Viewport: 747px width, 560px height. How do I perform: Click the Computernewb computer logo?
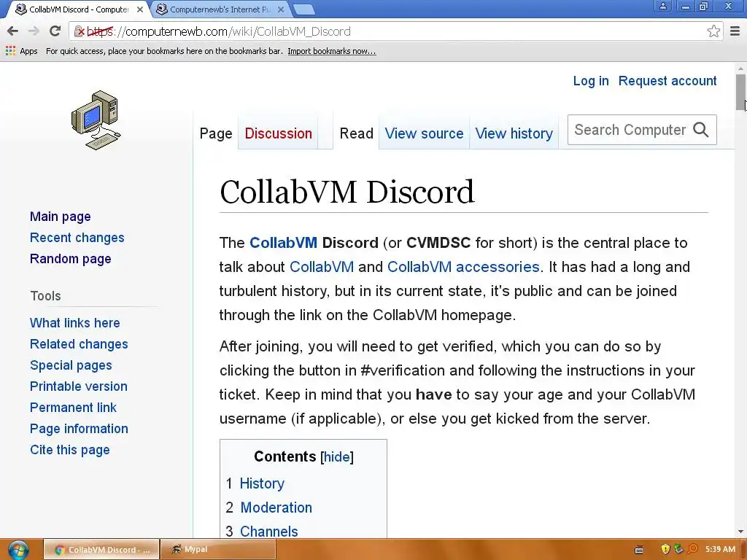click(96, 120)
